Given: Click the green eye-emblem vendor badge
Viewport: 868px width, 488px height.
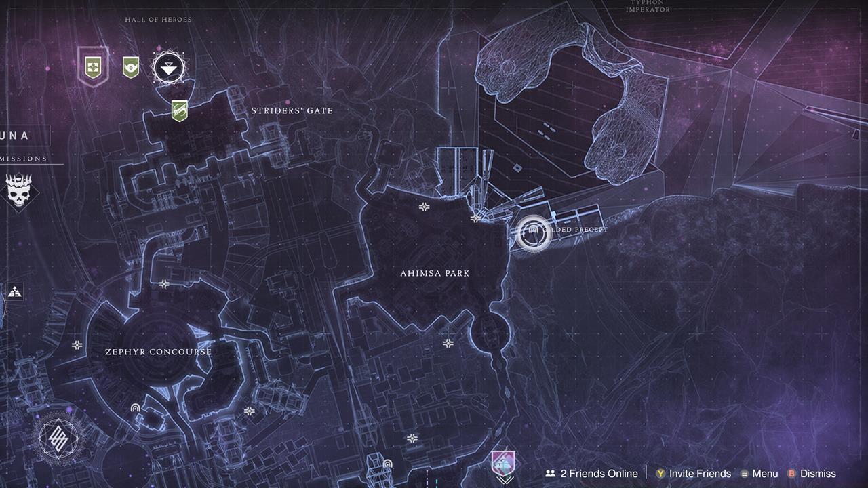Looking at the screenshot, I should point(131,67).
